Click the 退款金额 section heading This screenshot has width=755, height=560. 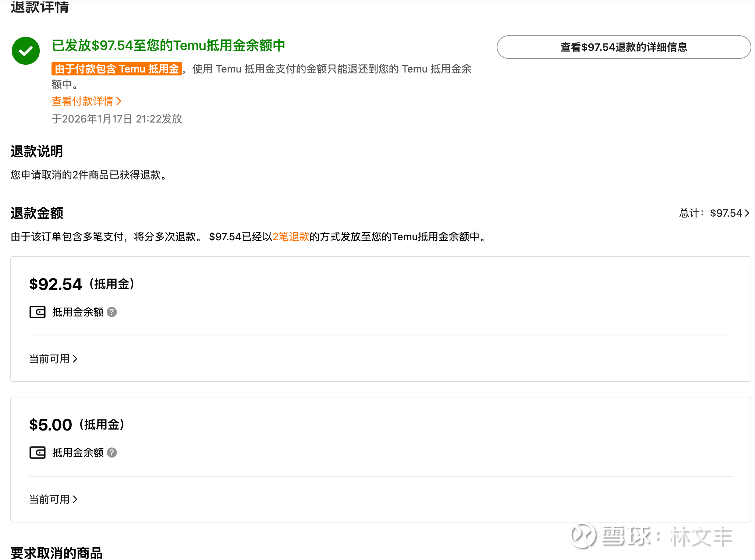[x=37, y=213]
